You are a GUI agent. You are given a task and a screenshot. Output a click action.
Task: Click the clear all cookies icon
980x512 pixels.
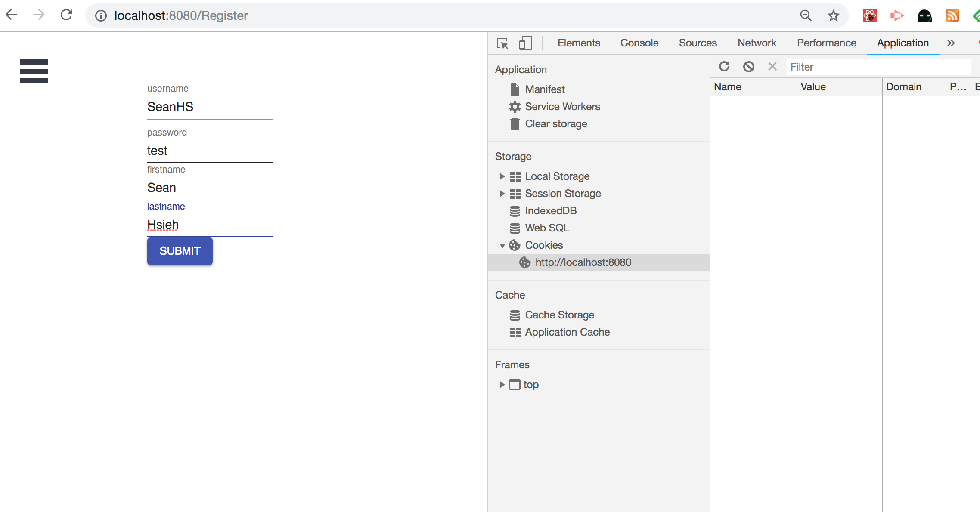tap(748, 67)
